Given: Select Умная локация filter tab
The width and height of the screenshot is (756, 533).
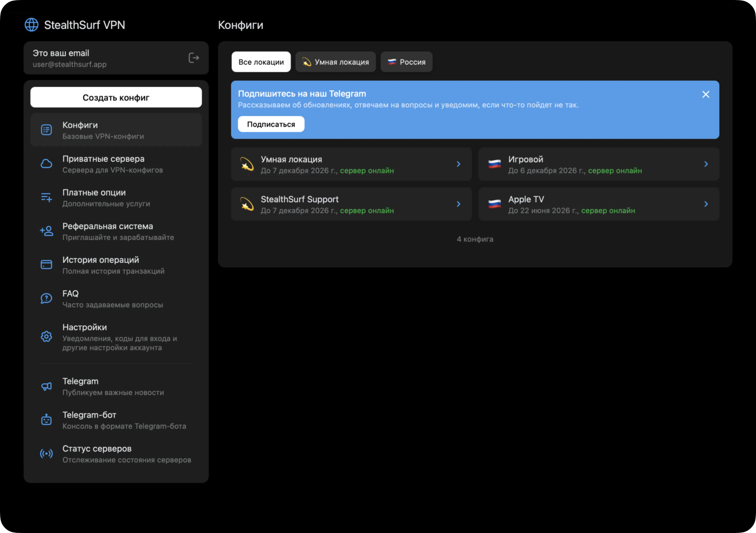Looking at the screenshot, I should tap(335, 62).
